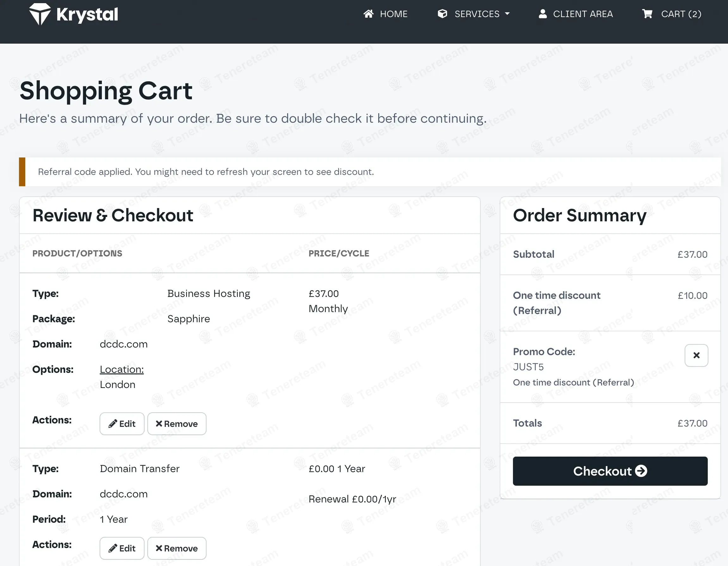Image resolution: width=728 pixels, height=566 pixels.
Task: Click the shopping cart icon
Action: (647, 14)
